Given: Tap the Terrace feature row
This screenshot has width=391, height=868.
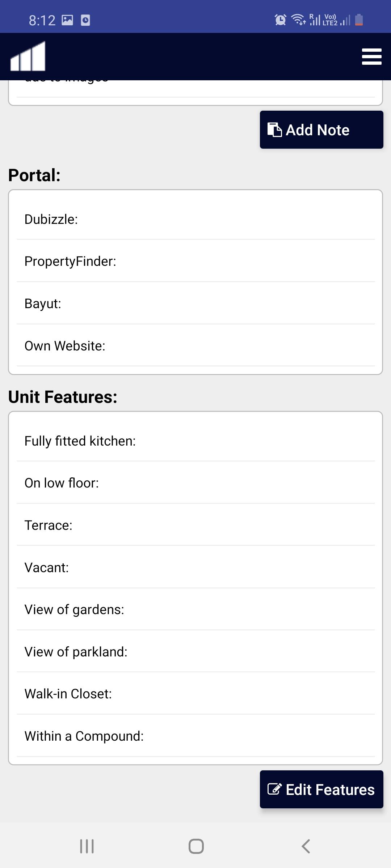Looking at the screenshot, I should [195, 525].
